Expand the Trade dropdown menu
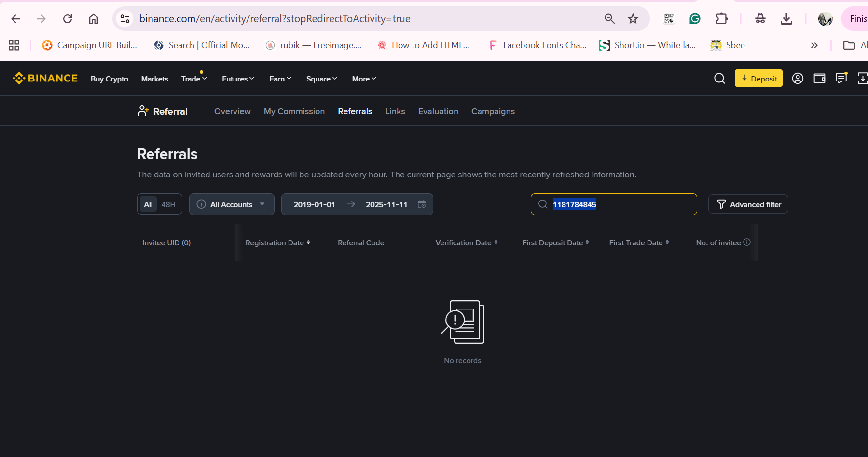This screenshot has width=868, height=457. pos(194,79)
